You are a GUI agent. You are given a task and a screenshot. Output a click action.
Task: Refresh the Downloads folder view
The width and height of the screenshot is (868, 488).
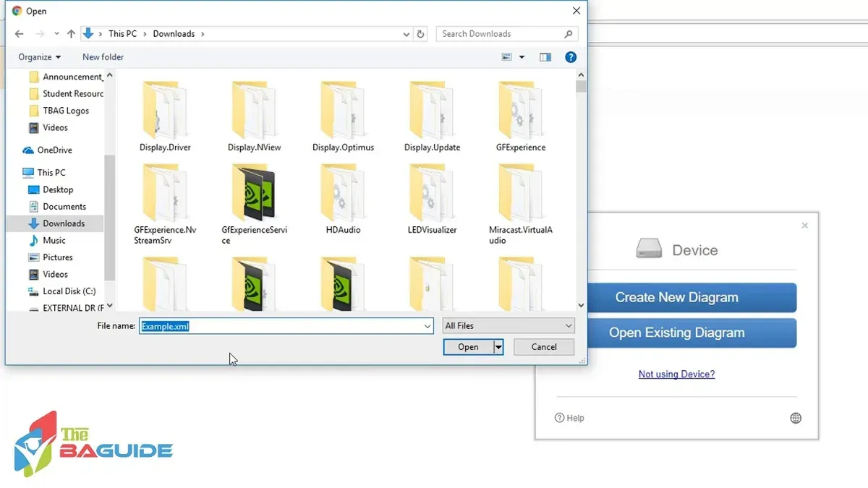pos(422,34)
